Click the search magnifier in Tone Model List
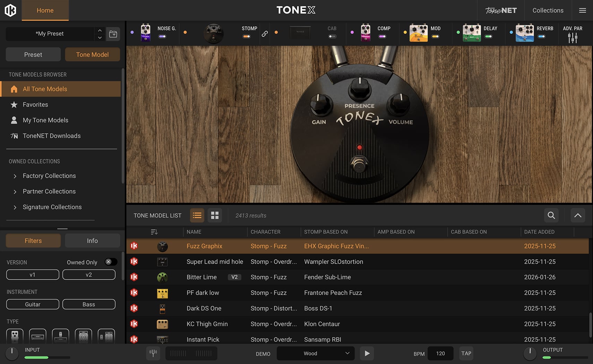593x364 pixels. point(551,215)
